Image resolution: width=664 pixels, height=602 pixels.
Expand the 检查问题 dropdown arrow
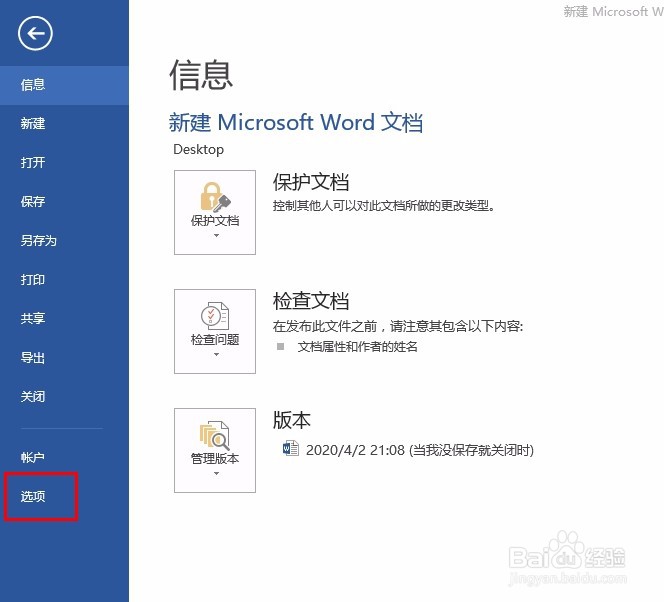216,354
